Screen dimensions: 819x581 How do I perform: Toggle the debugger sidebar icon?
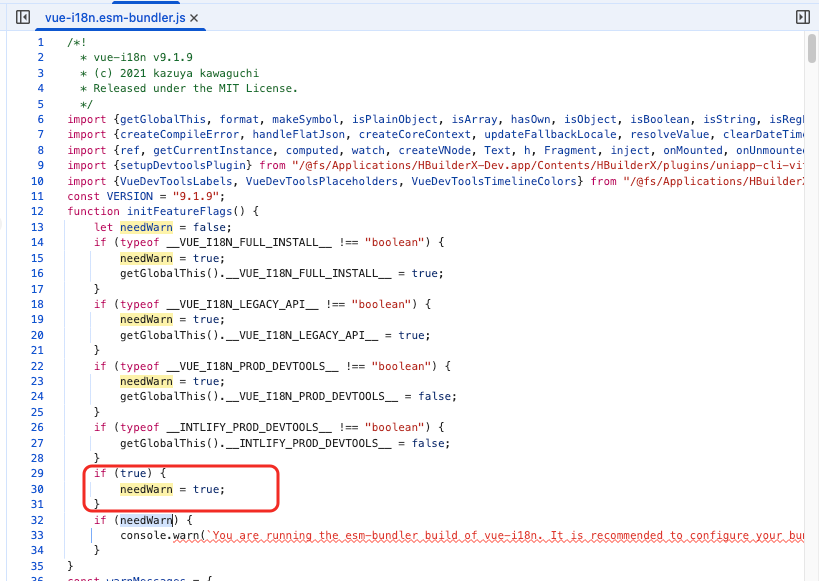802,17
